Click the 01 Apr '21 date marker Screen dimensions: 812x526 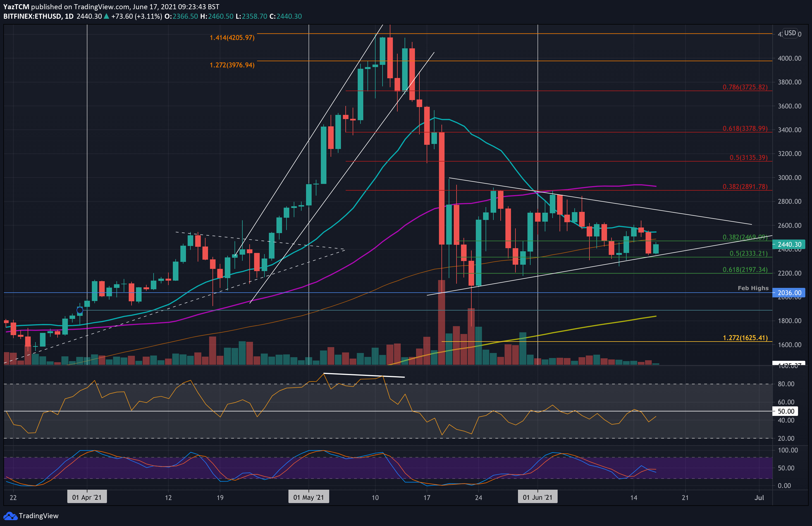coord(87,497)
